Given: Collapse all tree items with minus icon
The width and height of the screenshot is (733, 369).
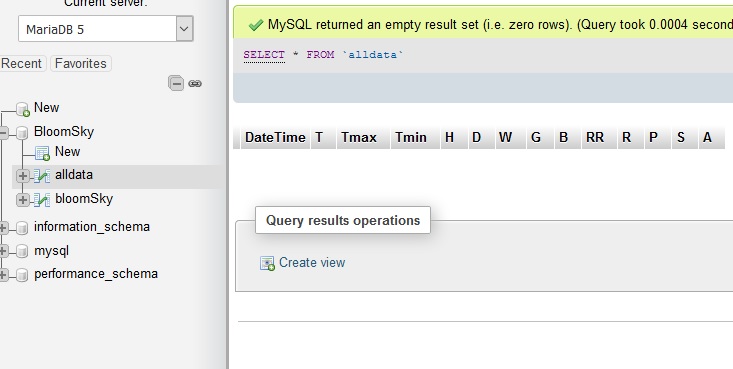Looking at the screenshot, I should point(176,84).
